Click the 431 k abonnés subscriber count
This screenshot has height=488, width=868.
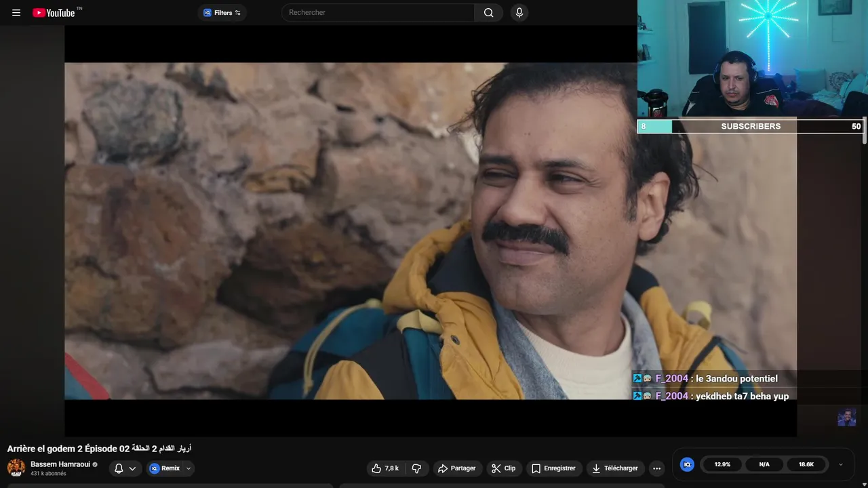click(48, 474)
